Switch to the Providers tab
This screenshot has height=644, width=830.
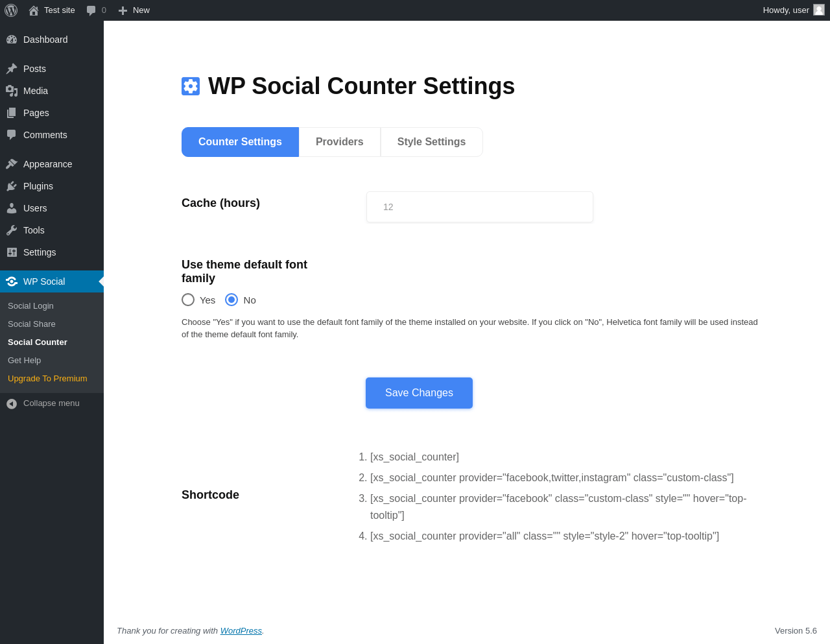(x=339, y=142)
